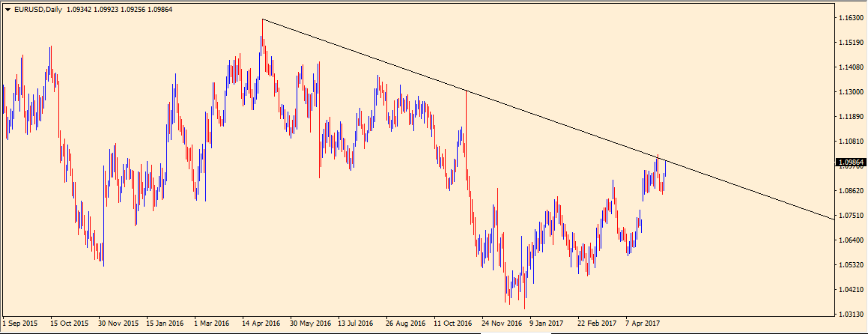Click the 14 Apr 2016 date label
Image resolution: width=868 pixels, height=334 pixels.
click(261, 324)
